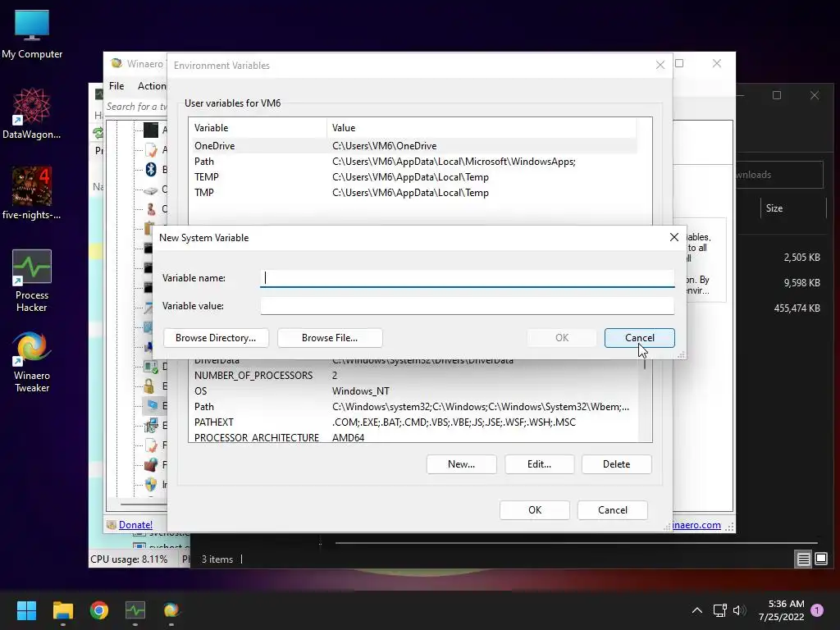Screen dimensions: 840x630
Task: Cancel the New System Variable dialog
Action: 640,338
